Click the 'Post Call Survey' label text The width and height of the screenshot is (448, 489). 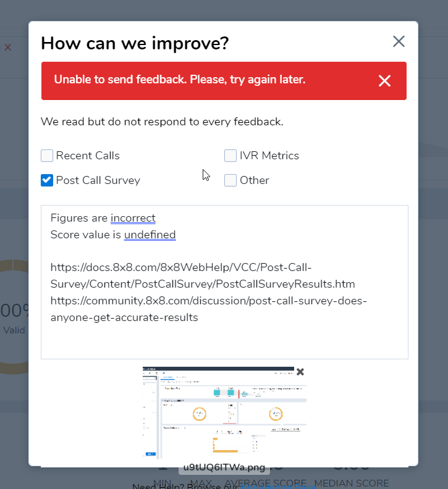pyautogui.click(x=98, y=180)
